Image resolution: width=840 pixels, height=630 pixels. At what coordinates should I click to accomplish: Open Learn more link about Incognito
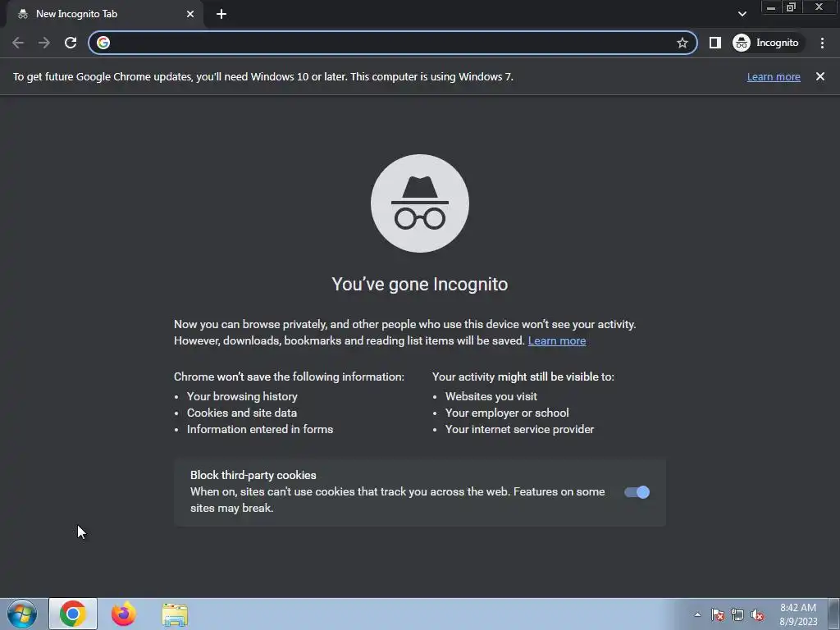point(557,340)
